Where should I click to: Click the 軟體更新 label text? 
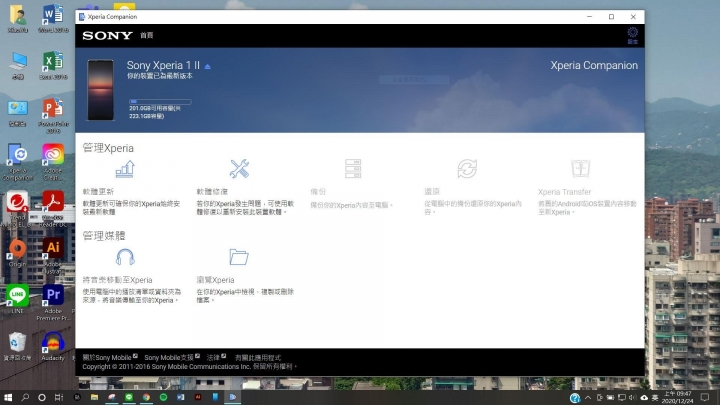pos(98,191)
